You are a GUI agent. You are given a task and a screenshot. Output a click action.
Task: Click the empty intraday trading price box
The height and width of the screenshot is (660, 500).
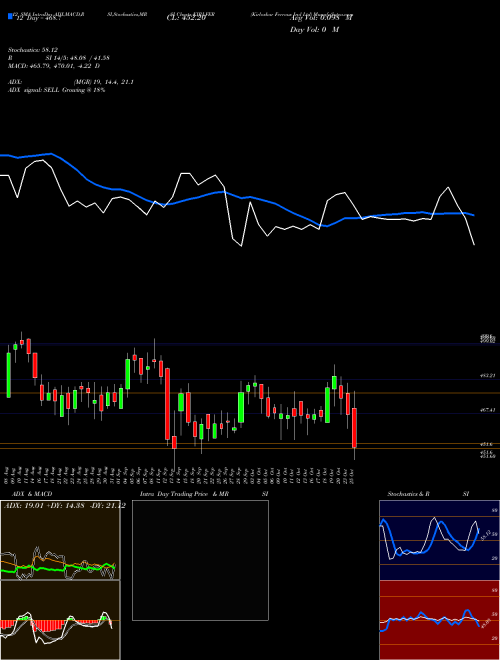coord(200,560)
